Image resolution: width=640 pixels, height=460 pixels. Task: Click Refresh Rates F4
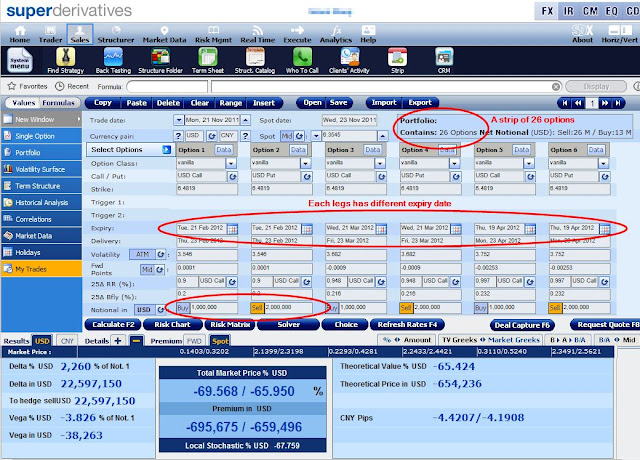(x=407, y=324)
